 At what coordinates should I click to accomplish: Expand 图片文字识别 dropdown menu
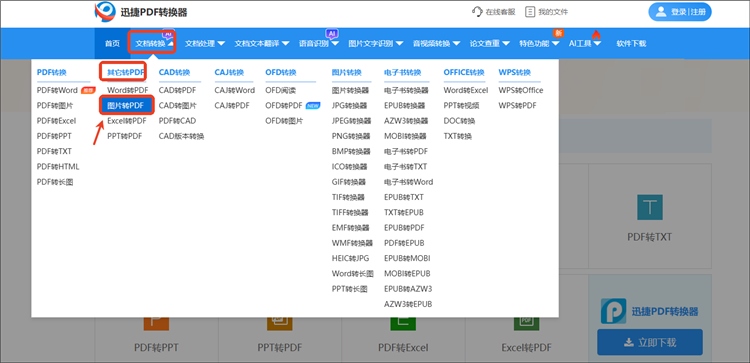click(x=376, y=44)
